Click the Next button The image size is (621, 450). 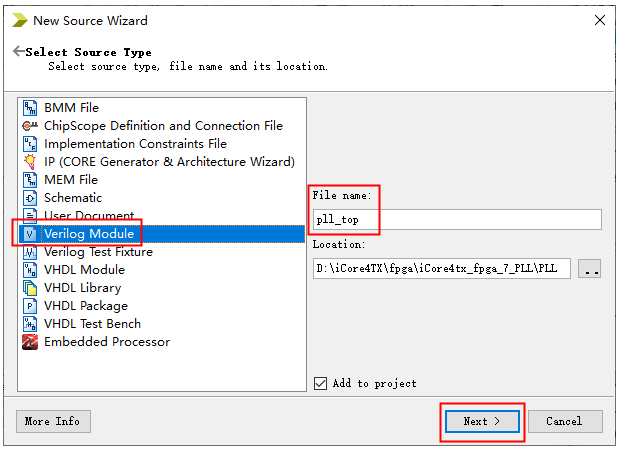pyautogui.click(x=482, y=421)
